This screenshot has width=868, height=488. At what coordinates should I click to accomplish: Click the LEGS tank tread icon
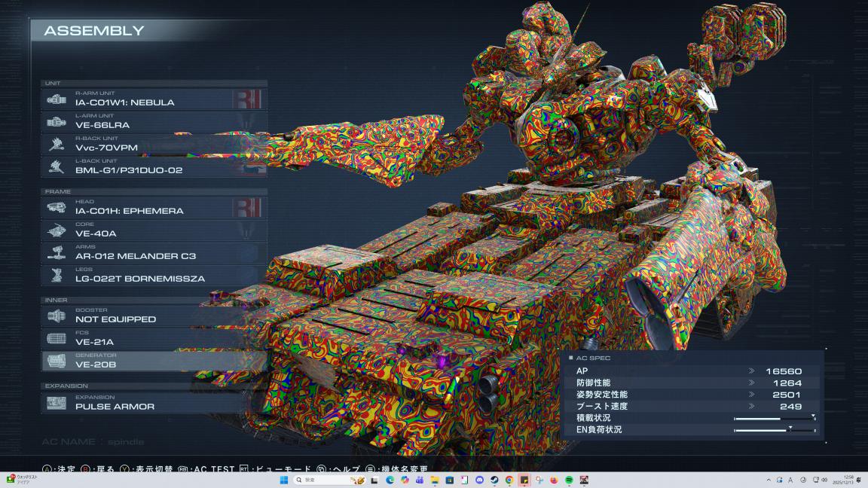point(57,276)
